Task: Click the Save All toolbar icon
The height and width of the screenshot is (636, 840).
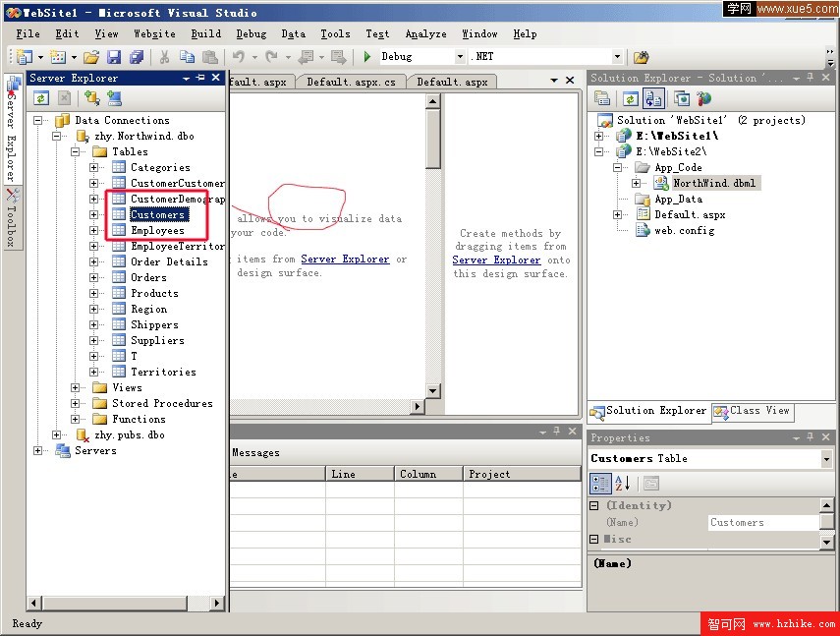Action: click(x=137, y=56)
